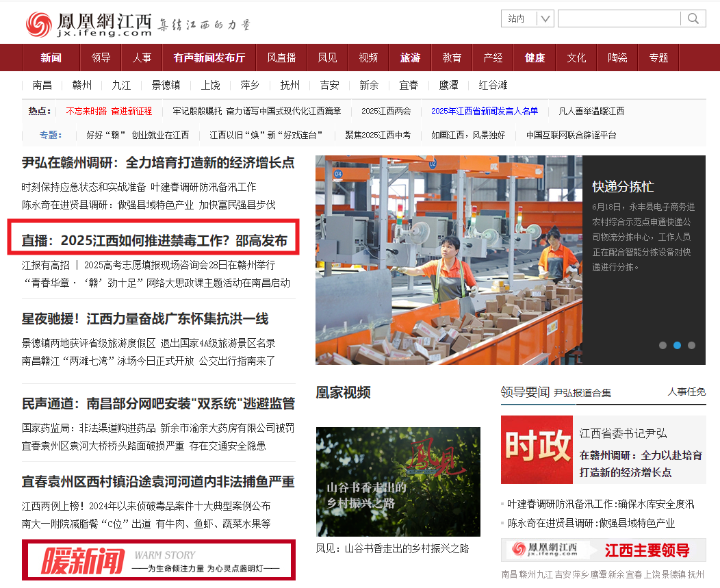Image resolution: width=720 pixels, height=588 pixels.
Task: Open the 2025江西两会 hot topic link
Action: tap(386, 111)
